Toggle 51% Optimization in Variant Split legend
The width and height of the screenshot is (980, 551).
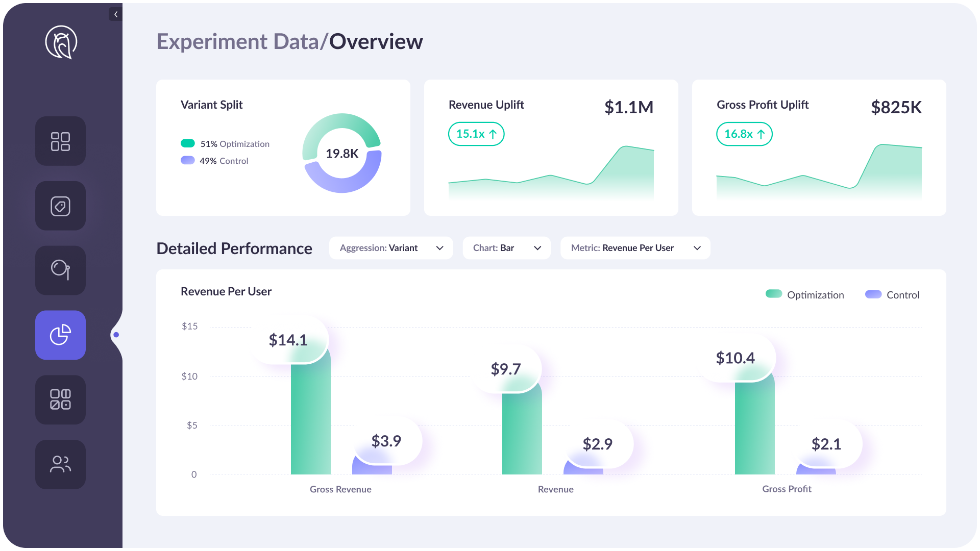point(225,144)
